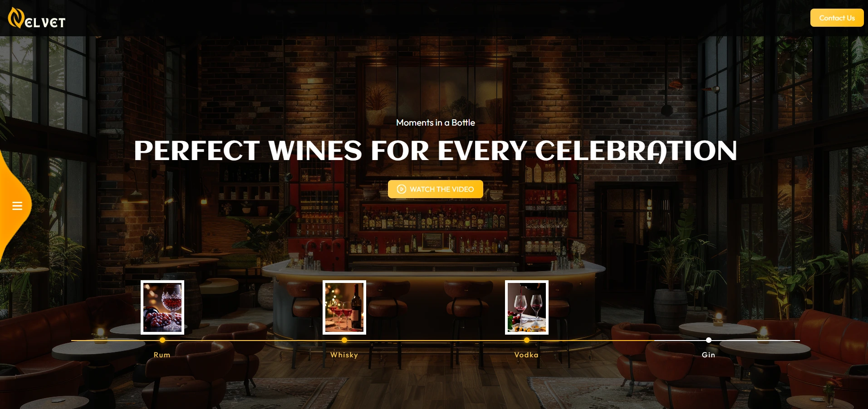
Task: Select the Whisky thumbnail image
Action: click(x=344, y=307)
